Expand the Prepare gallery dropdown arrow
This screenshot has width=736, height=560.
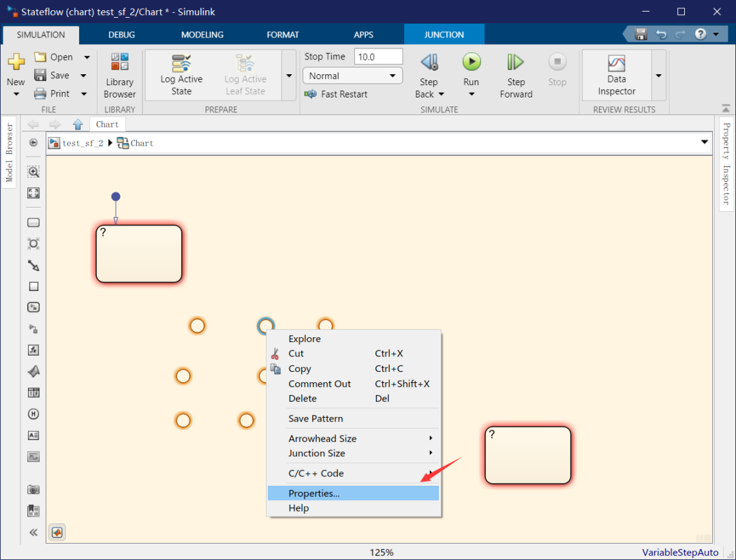289,76
